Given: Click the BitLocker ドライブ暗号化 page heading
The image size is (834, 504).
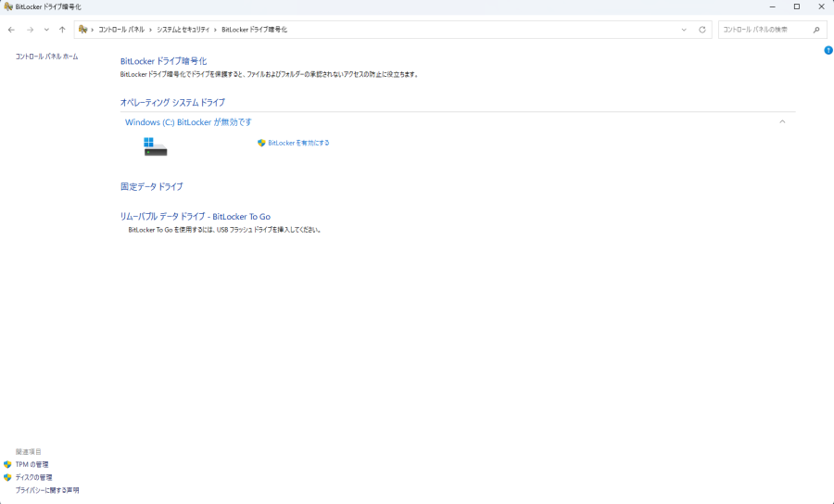Looking at the screenshot, I should (163, 61).
